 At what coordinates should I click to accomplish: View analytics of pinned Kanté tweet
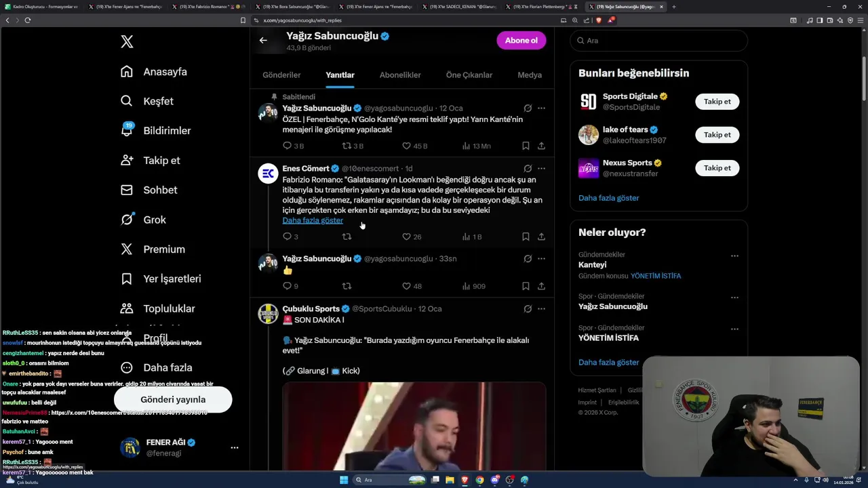(x=466, y=146)
